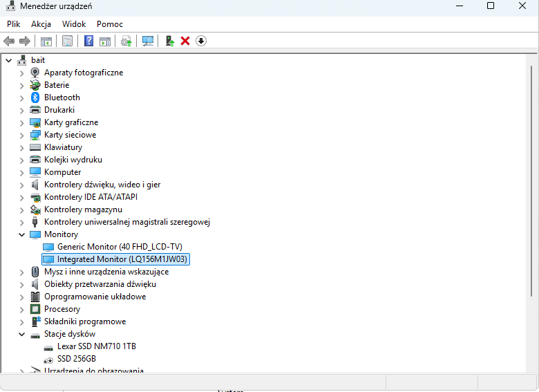
Task: Open the Akcja menu
Action: pos(41,24)
